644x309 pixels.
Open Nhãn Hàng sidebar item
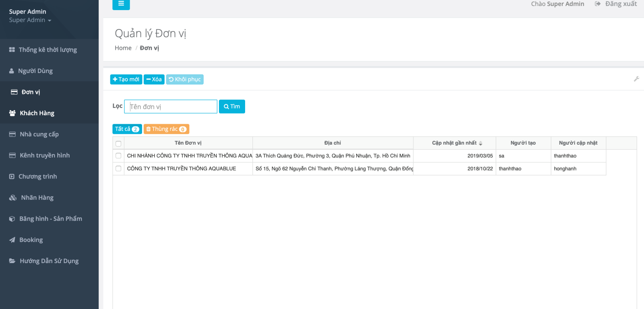pos(37,198)
